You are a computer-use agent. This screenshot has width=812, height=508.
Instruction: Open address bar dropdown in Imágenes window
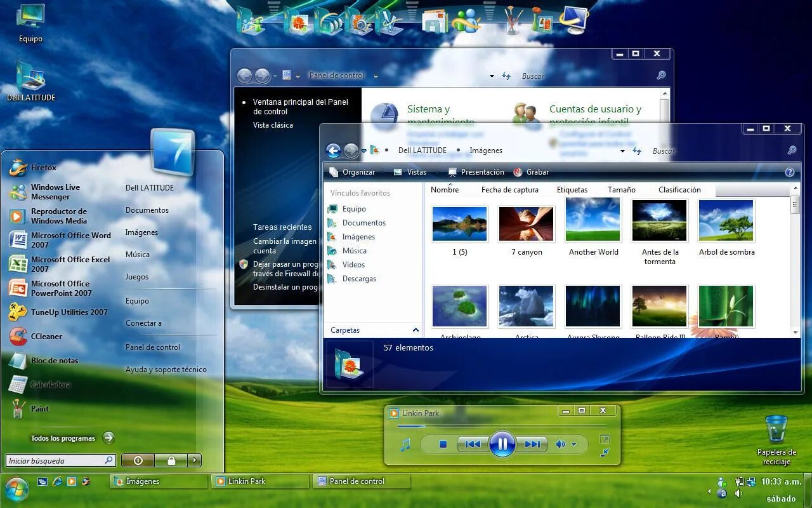(622, 151)
